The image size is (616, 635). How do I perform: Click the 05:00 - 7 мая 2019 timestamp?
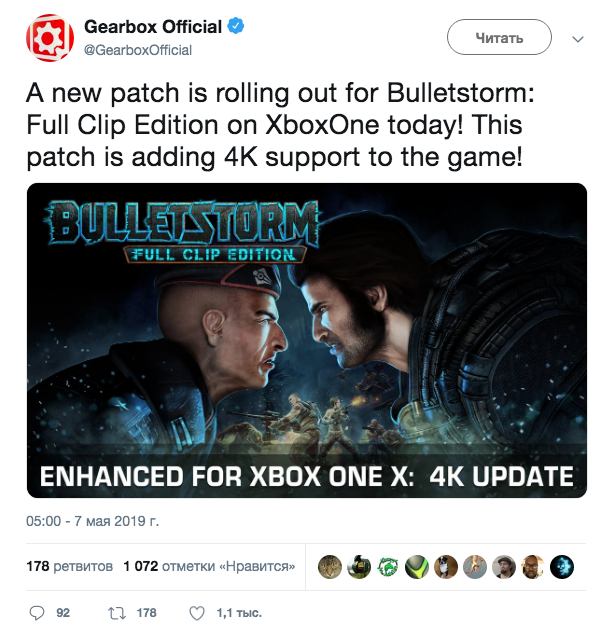pos(92,521)
